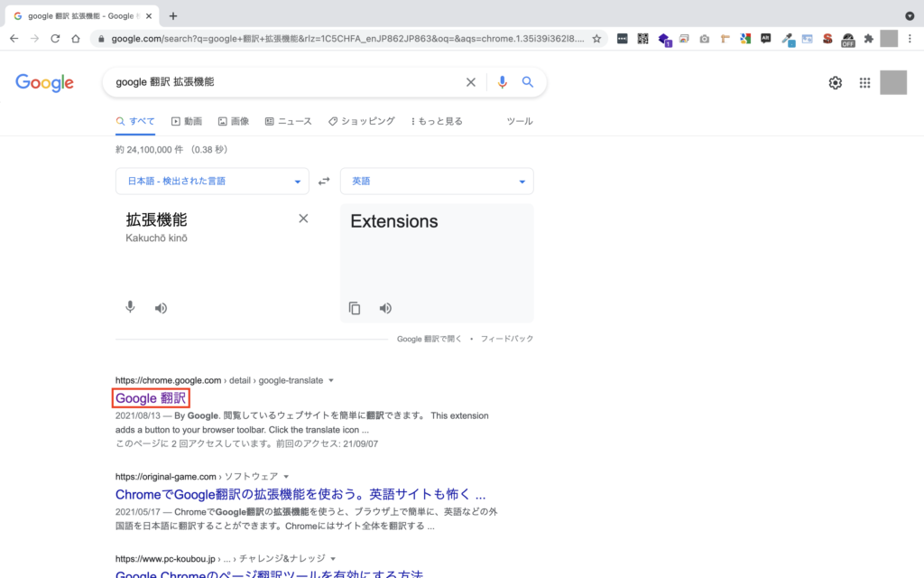Clear the translation source text 拡張機能
This screenshot has height=578, width=924.
tap(303, 219)
